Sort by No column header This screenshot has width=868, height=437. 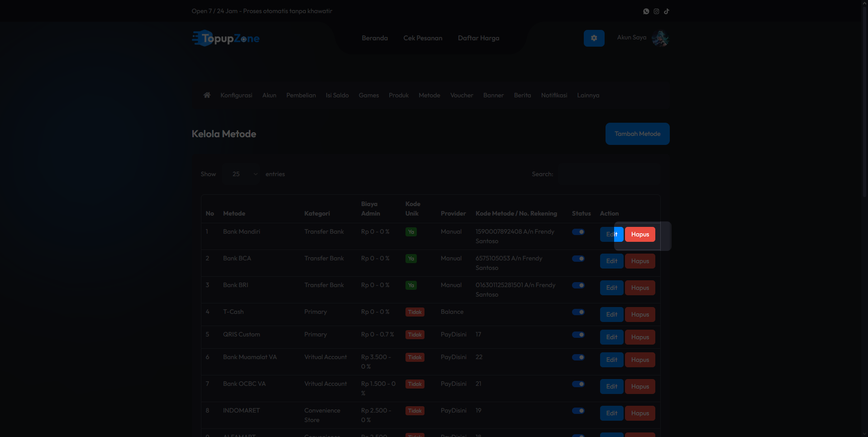click(210, 213)
